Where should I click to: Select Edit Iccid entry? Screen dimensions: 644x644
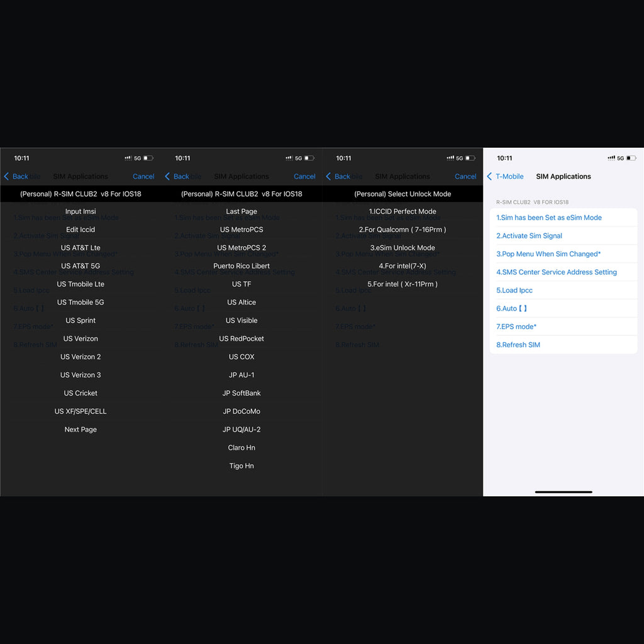80,230
